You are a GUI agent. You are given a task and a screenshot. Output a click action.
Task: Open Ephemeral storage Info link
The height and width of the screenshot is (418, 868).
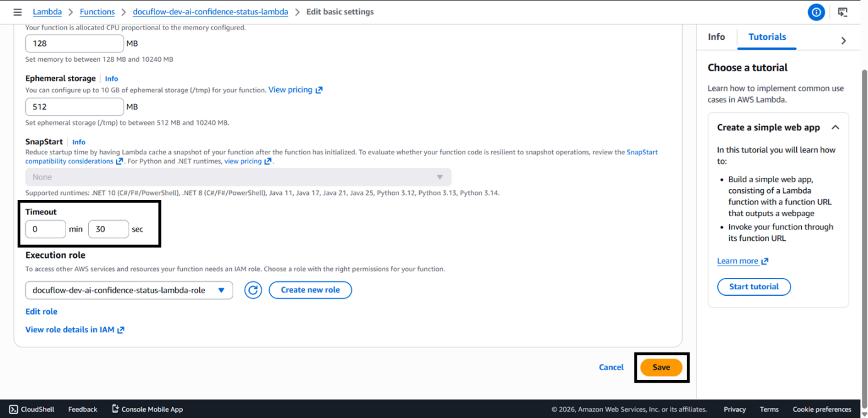point(112,79)
